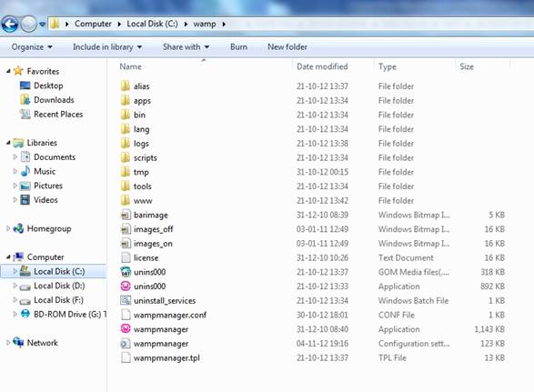Select Computer in the address breadcrumb

(x=93, y=24)
